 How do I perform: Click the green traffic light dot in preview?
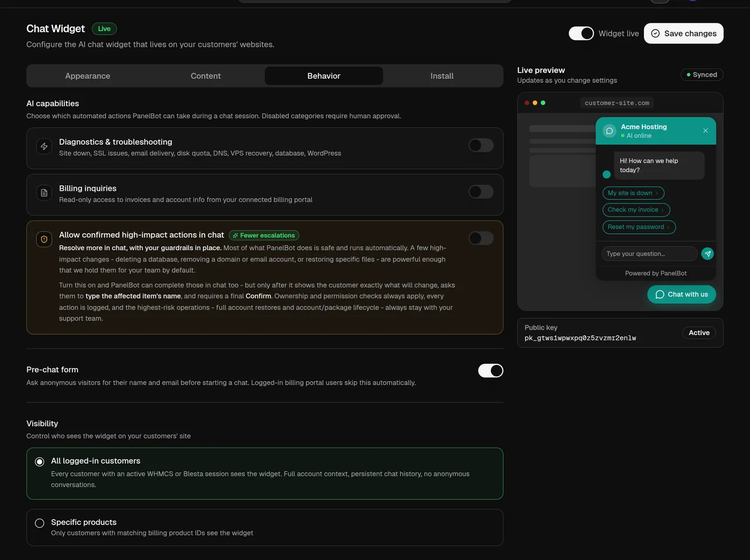[x=543, y=103]
